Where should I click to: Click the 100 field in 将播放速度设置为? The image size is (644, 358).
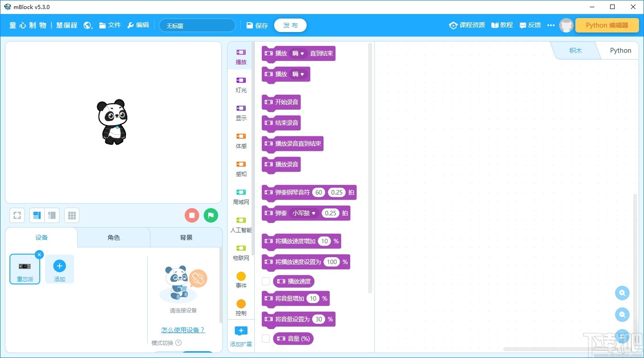(x=332, y=262)
